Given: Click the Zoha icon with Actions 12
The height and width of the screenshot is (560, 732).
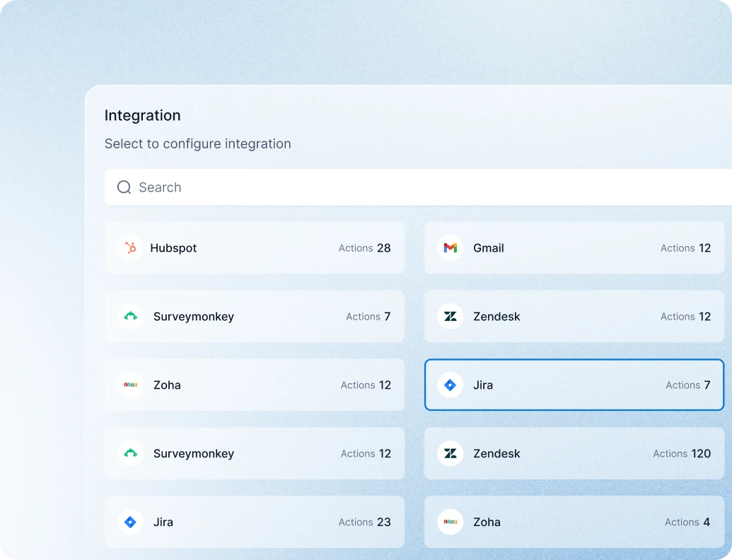Looking at the screenshot, I should (x=131, y=385).
